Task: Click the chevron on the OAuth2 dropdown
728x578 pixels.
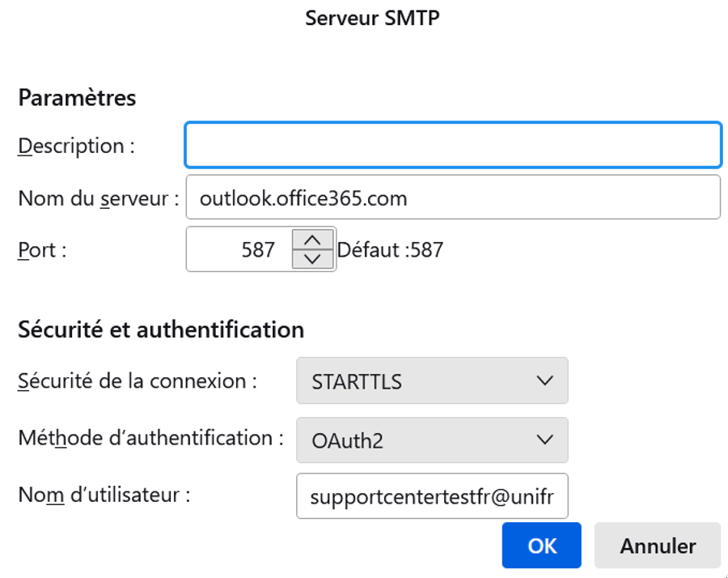Action: (544, 440)
